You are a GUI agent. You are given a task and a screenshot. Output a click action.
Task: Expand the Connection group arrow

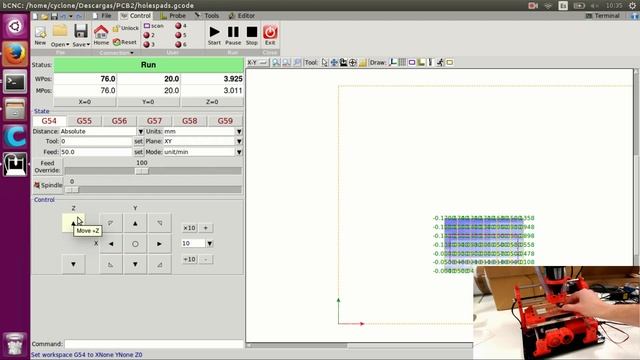132,53
